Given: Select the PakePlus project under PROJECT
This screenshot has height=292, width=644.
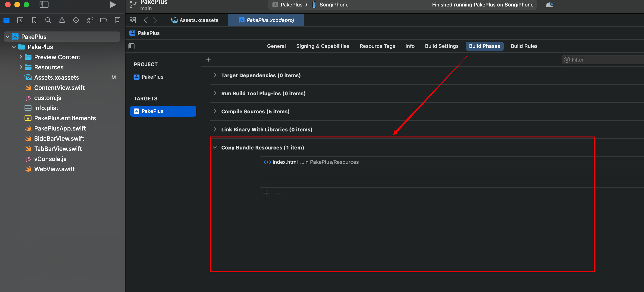Looking at the screenshot, I should tap(152, 77).
